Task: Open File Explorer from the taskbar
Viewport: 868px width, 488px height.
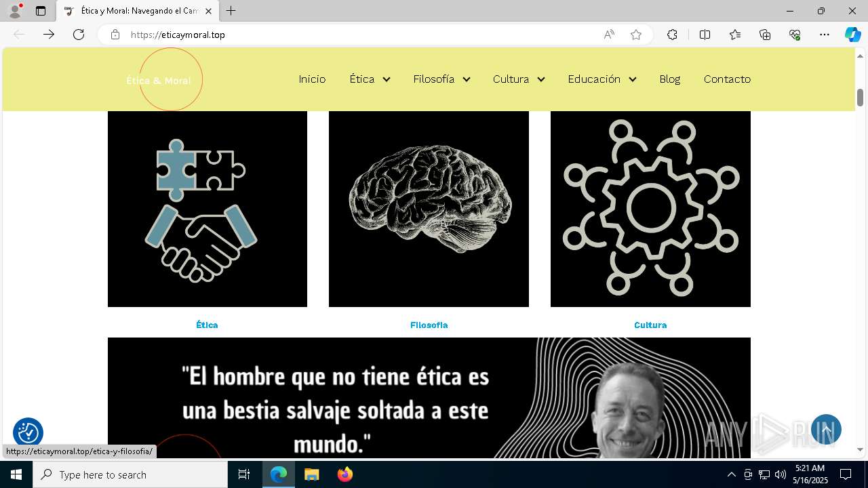Action: point(311,474)
